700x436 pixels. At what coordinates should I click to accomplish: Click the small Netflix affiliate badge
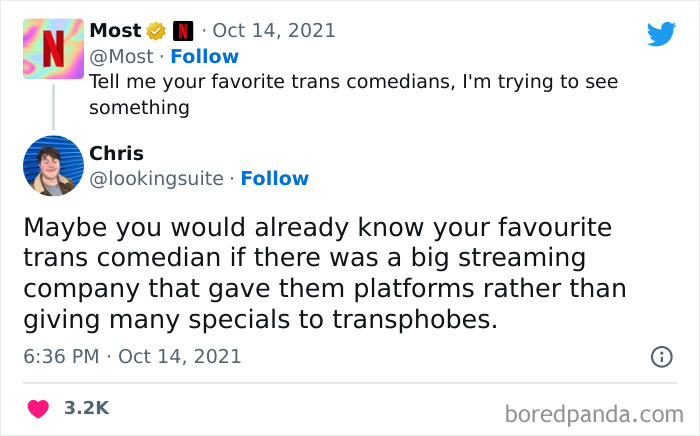point(183,31)
